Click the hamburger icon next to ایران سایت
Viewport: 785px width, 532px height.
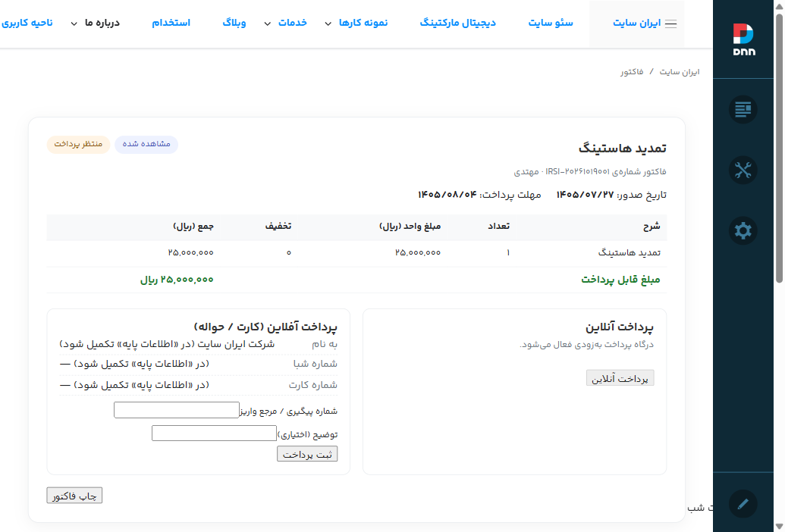pyautogui.click(x=671, y=23)
